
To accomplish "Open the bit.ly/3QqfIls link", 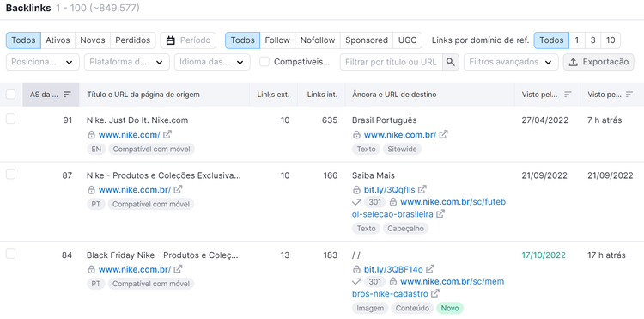I will point(389,189).
